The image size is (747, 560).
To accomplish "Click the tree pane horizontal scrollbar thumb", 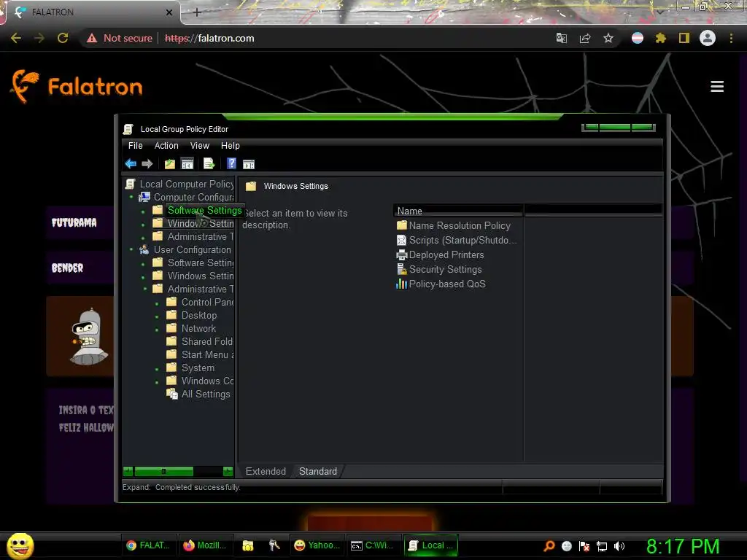I will tap(164, 472).
